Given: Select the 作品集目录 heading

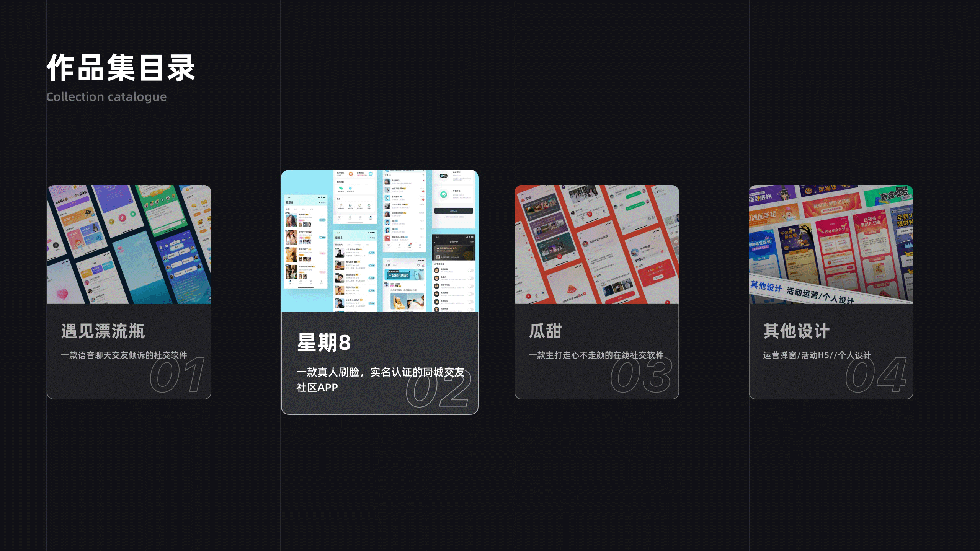Looking at the screenshot, I should pos(121,68).
